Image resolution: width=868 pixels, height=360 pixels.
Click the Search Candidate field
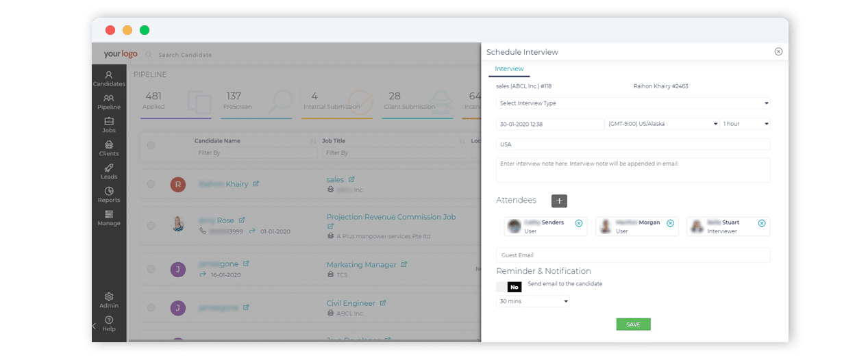186,55
